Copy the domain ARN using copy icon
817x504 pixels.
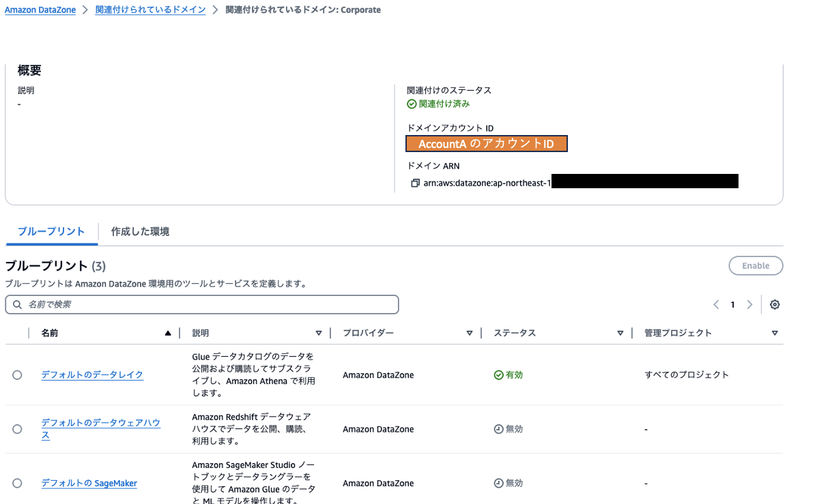(417, 181)
